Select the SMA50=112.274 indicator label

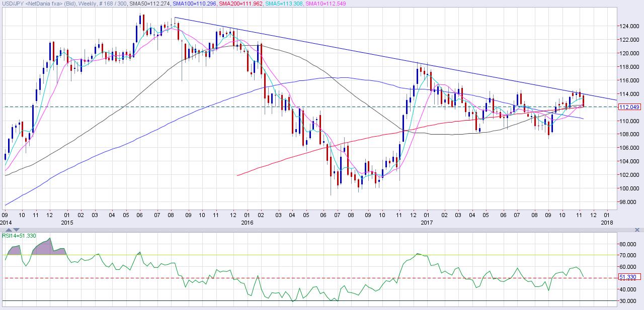pos(149,4)
